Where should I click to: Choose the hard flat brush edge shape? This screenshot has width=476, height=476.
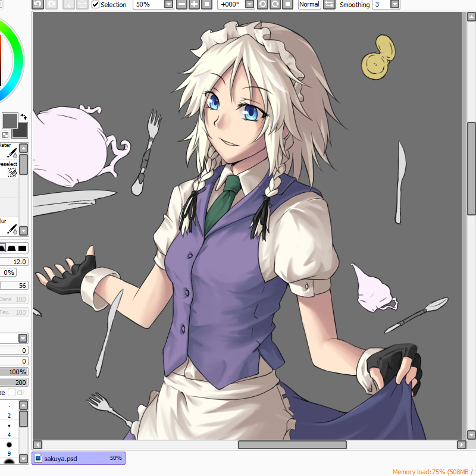(x=22, y=248)
